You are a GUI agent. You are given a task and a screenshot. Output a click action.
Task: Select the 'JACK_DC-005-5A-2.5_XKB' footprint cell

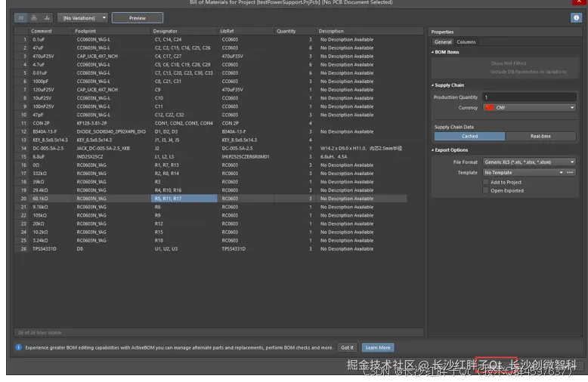(112, 148)
